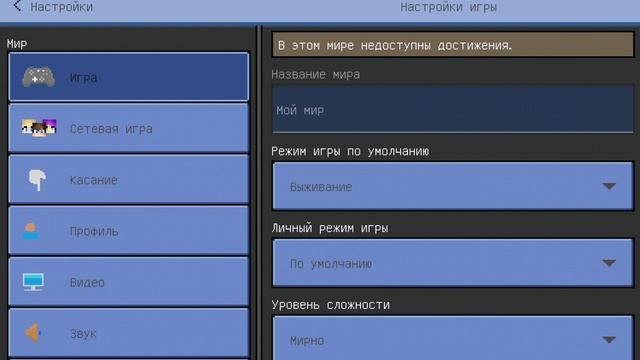Click the Название мира label
This screenshot has height=360, width=640.
pyautogui.click(x=316, y=74)
